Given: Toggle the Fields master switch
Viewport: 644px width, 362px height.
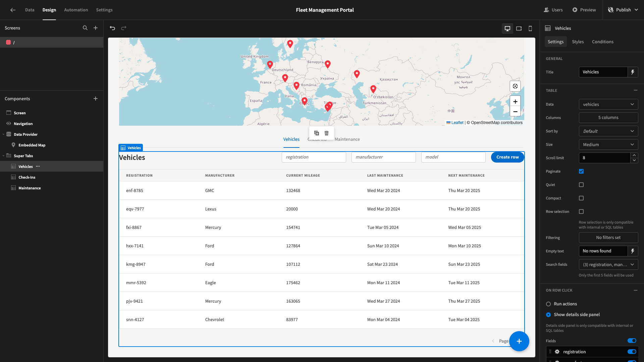Looking at the screenshot, I should click(x=632, y=341).
